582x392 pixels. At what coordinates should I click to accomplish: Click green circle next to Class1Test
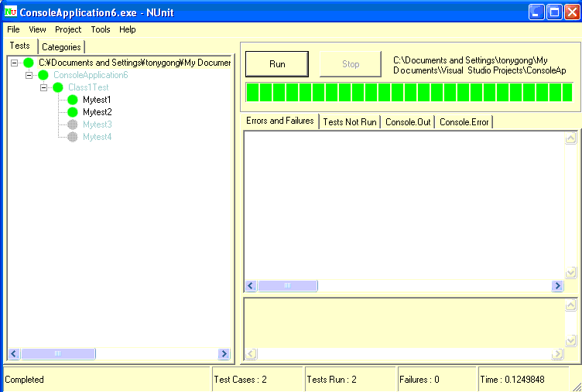click(58, 87)
